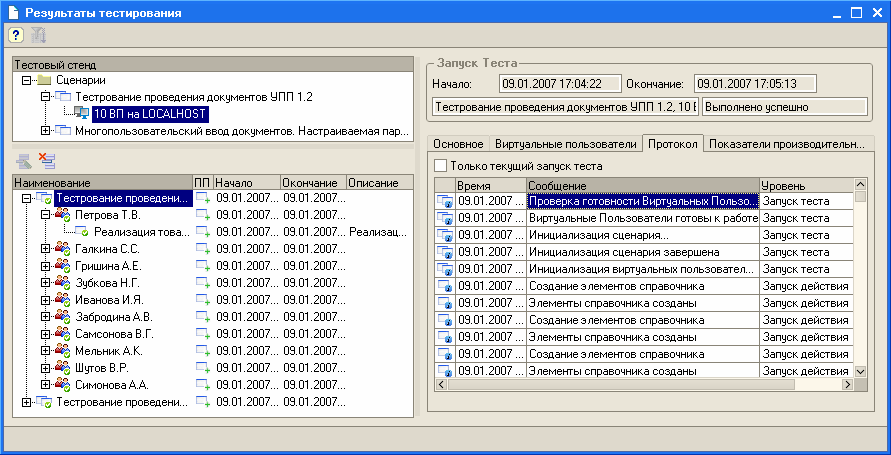Click the Время column header

click(x=491, y=186)
